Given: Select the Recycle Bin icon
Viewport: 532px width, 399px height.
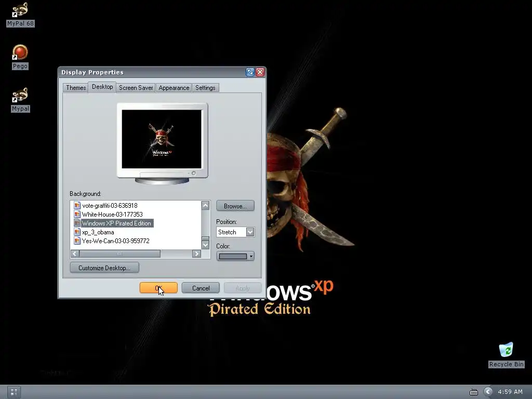Looking at the screenshot, I should (506, 355).
